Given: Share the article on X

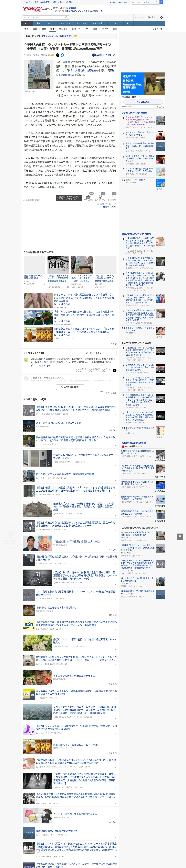Looking at the screenshot, I should [57, 55].
